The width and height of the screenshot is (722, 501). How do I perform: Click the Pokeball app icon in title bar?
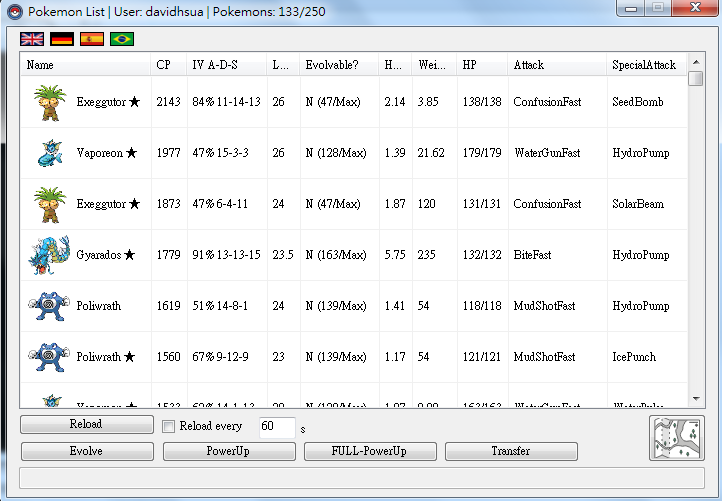coord(15,11)
